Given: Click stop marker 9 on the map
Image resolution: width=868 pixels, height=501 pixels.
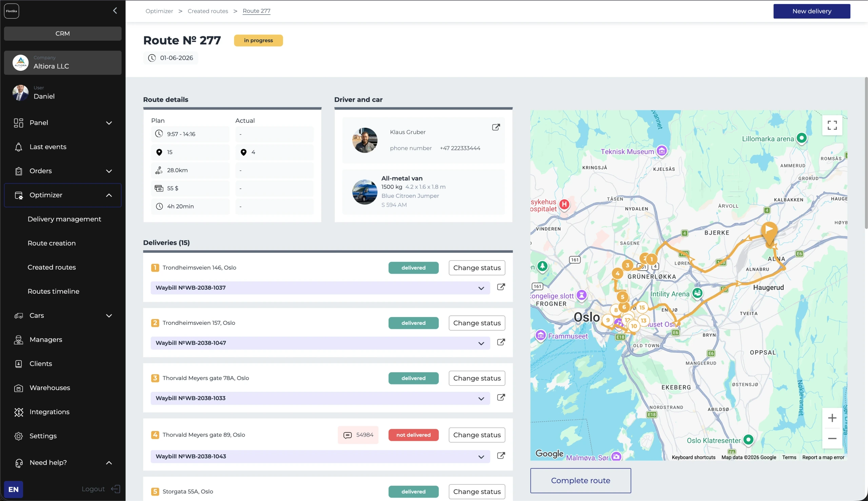Looking at the screenshot, I should tap(608, 320).
